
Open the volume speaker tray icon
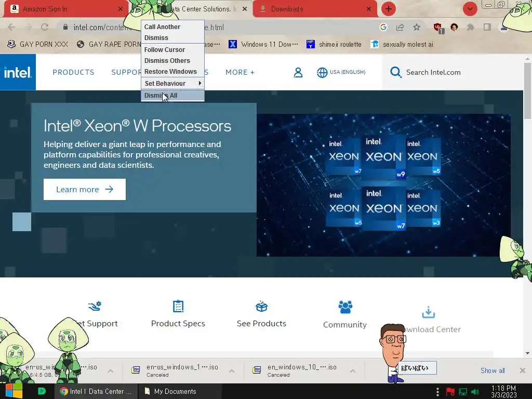click(x=475, y=392)
